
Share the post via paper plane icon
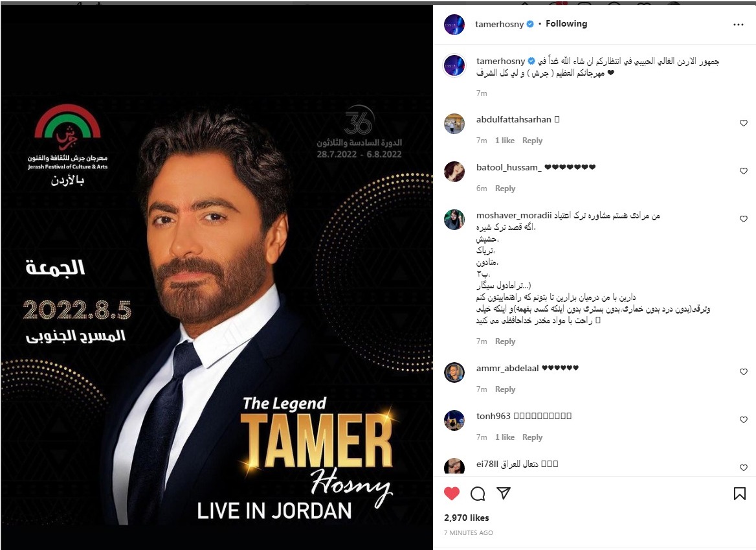[504, 493]
